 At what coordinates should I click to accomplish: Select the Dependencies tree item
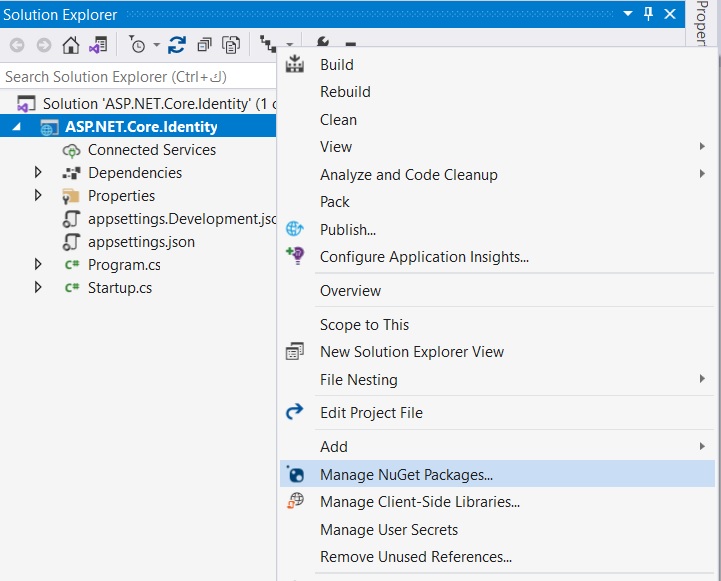135,173
